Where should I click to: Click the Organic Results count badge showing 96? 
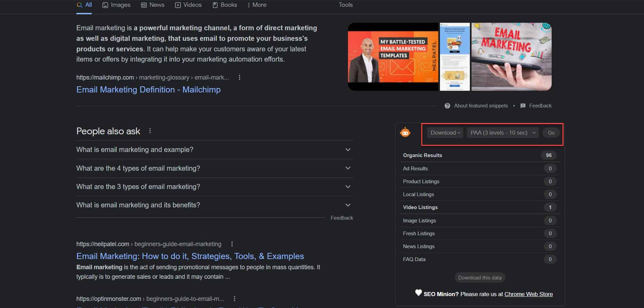(549, 155)
